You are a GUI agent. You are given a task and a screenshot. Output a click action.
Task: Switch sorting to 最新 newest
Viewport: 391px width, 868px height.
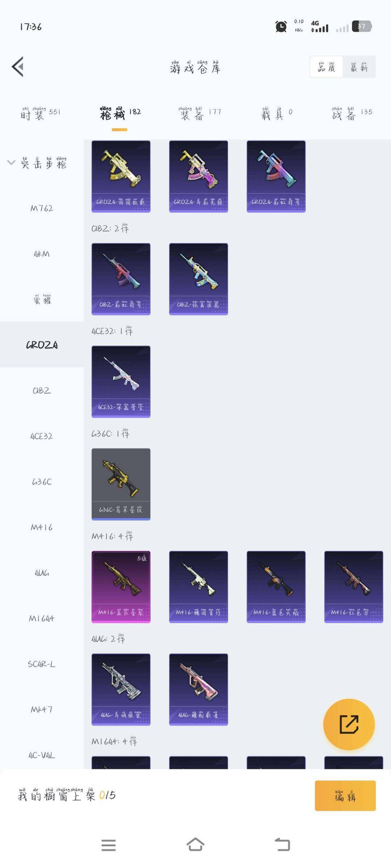click(359, 67)
